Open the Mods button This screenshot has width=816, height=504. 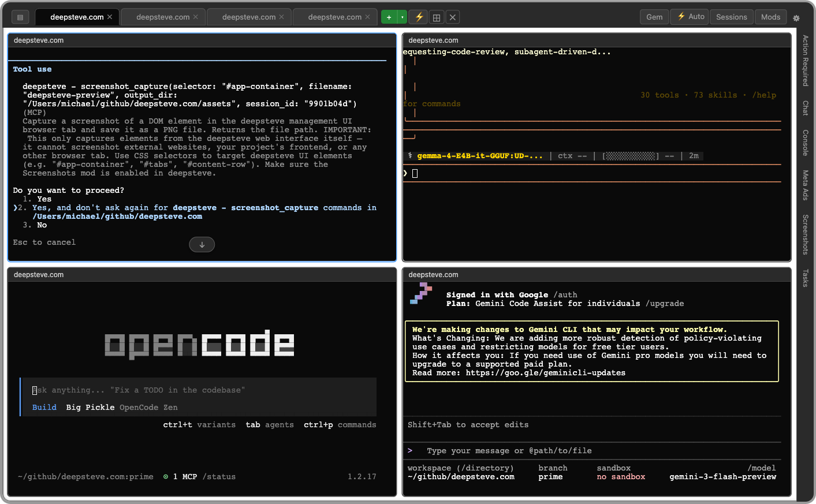770,17
